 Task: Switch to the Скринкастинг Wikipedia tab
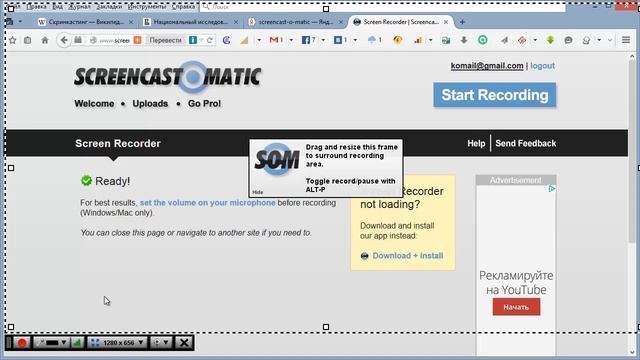[x=86, y=22]
